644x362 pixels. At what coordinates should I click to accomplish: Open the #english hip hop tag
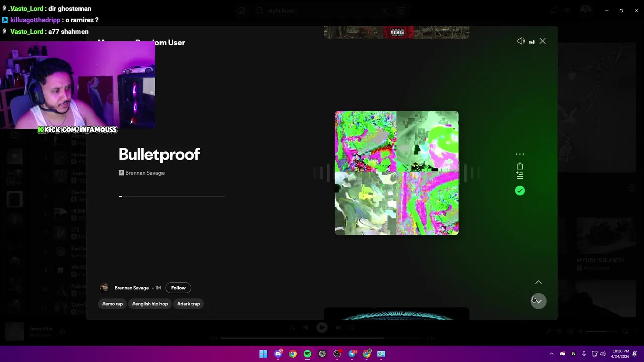pyautogui.click(x=150, y=304)
